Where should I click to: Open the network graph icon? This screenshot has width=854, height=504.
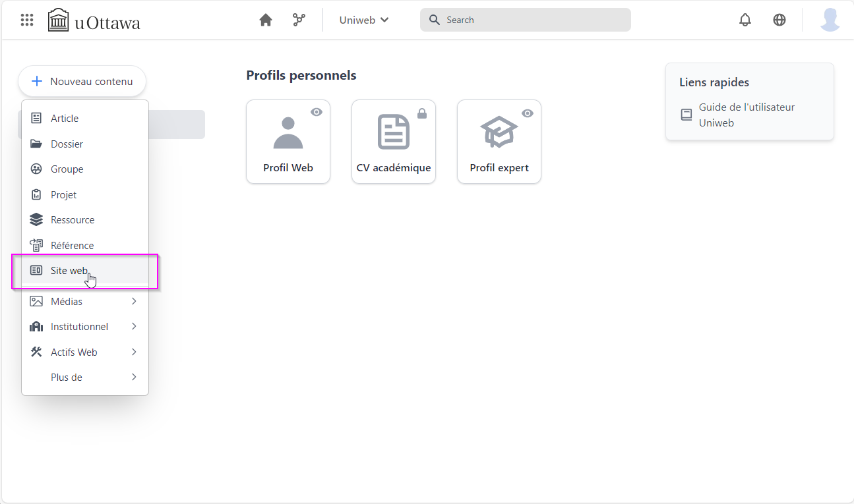[299, 20]
